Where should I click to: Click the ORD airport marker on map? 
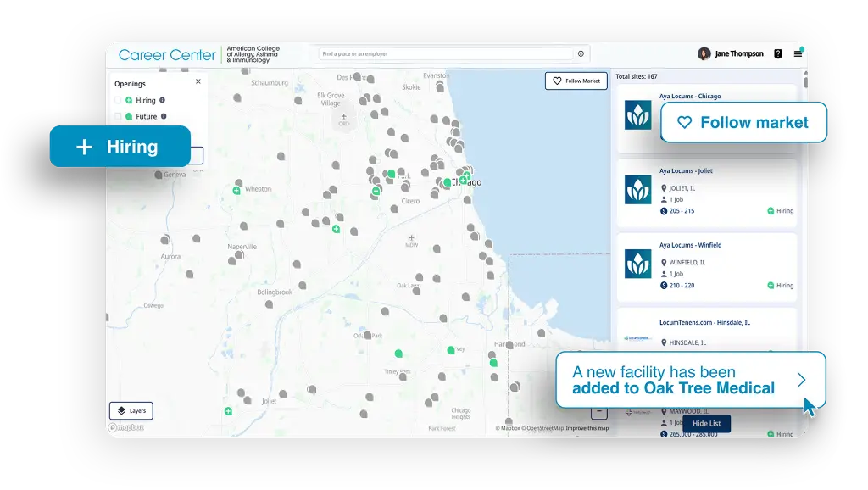pyautogui.click(x=344, y=119)
